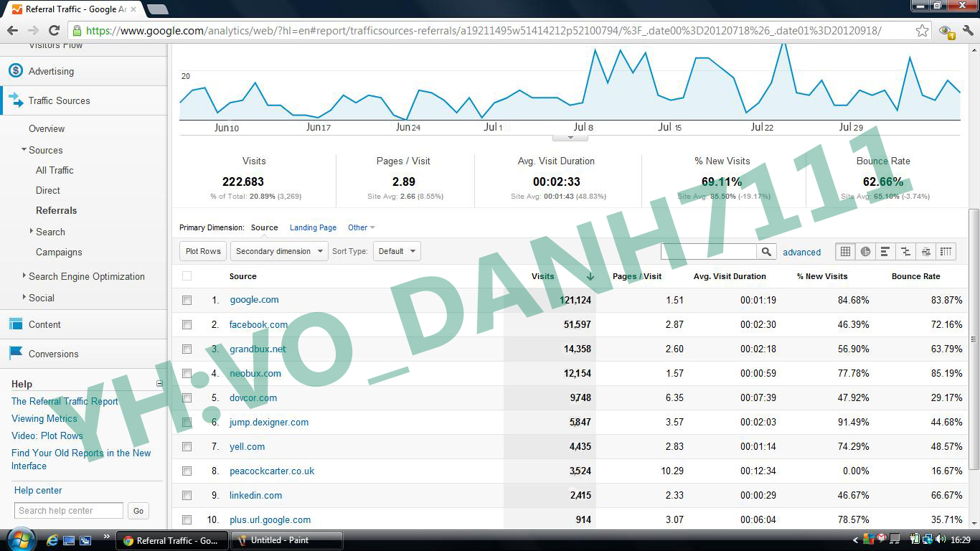Launch Internet Explorer from quick launch
This screenshot has height=551, width=980.
(52, 540)
